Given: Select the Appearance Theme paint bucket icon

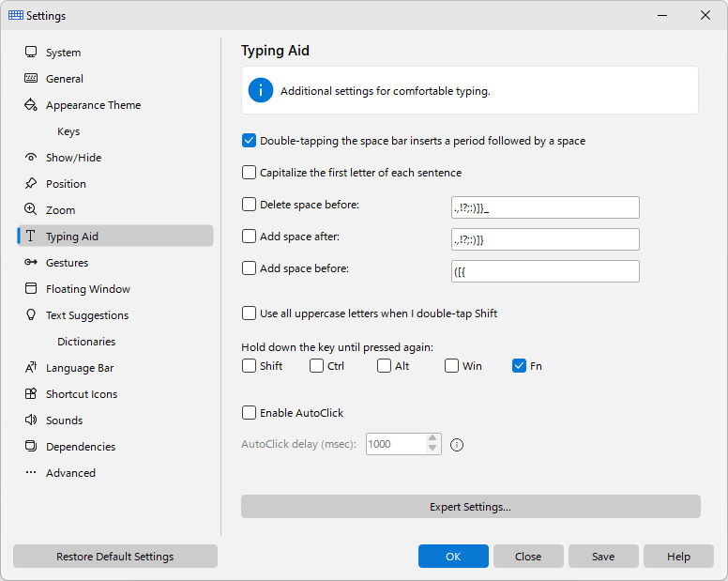Looking at the screenshot, I should click(x=31, y=104).
